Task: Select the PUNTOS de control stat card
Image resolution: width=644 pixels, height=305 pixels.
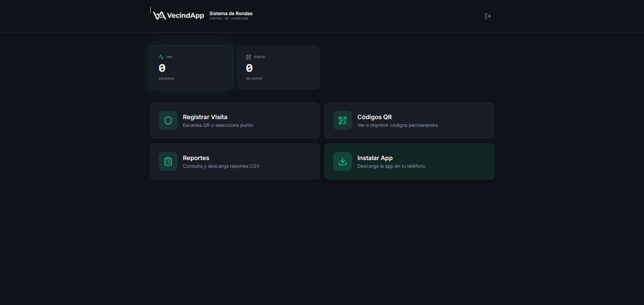Action: 279,68
